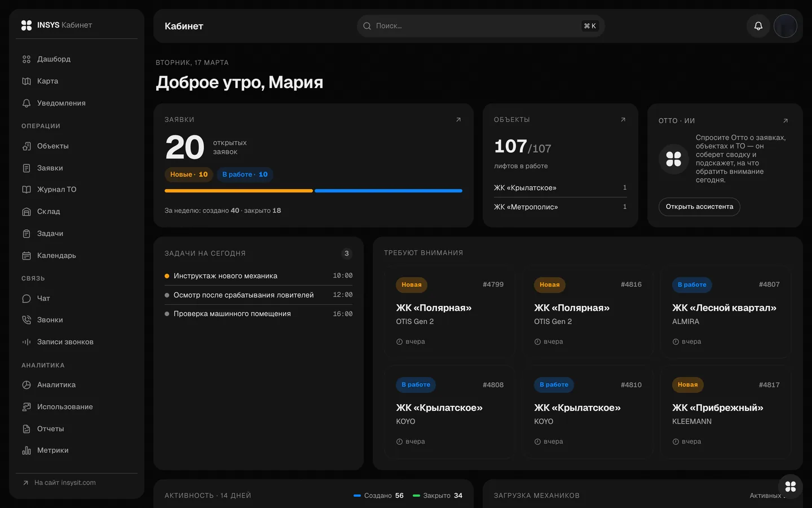The width and height of the screenshot is (812, 508).
Task: Toggle the Закрыто 34 legend
Action: coord(438,496)
